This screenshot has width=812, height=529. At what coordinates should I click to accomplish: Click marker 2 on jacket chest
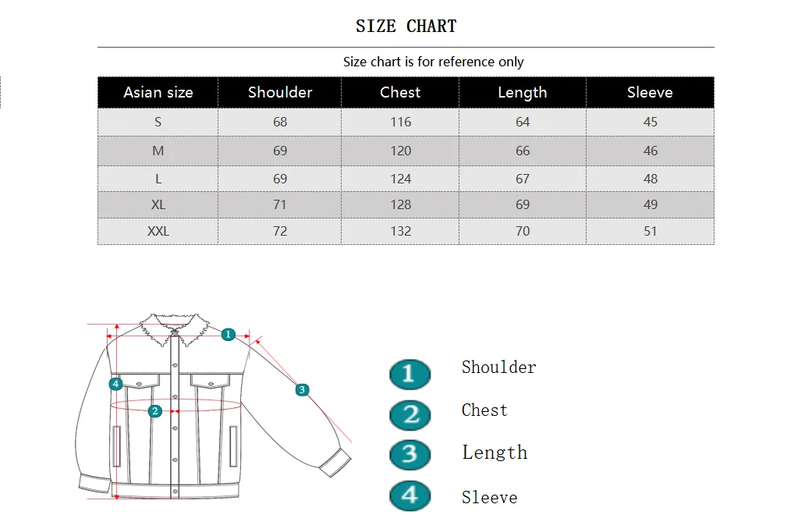coord(155,411)
